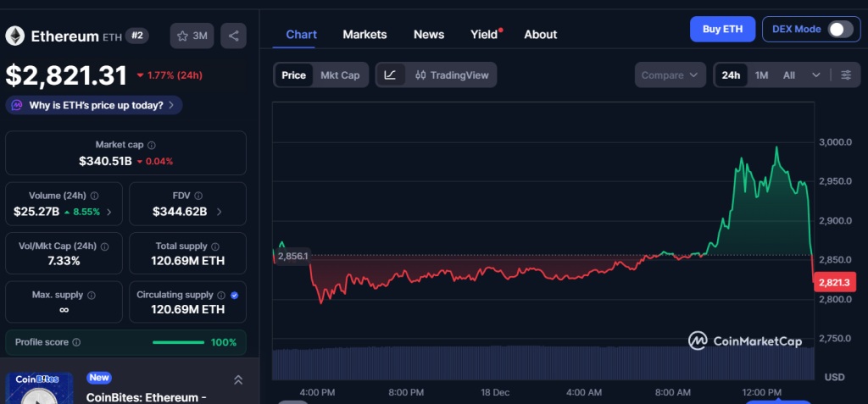Add Ethereum to watchlist with star icon
This screenshot has height=404, width=868.
point(192,36)
